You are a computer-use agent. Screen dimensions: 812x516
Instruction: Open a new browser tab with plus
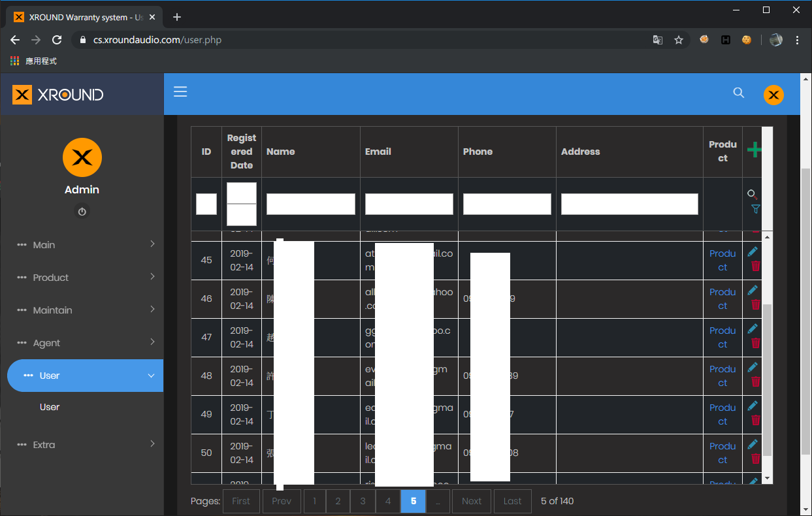coord(177,17)
